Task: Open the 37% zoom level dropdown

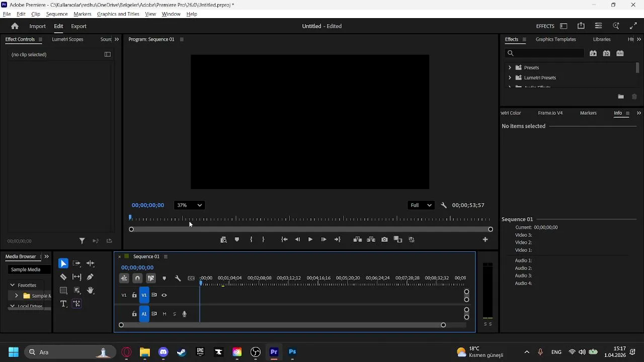Action: click(x=189, y=205)
